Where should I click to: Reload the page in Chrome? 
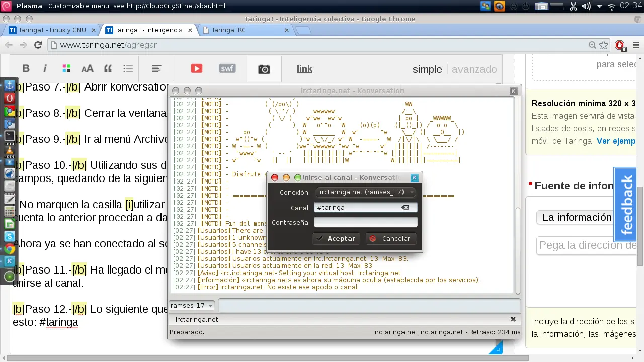pyautogui.click(x=38, y=45)
